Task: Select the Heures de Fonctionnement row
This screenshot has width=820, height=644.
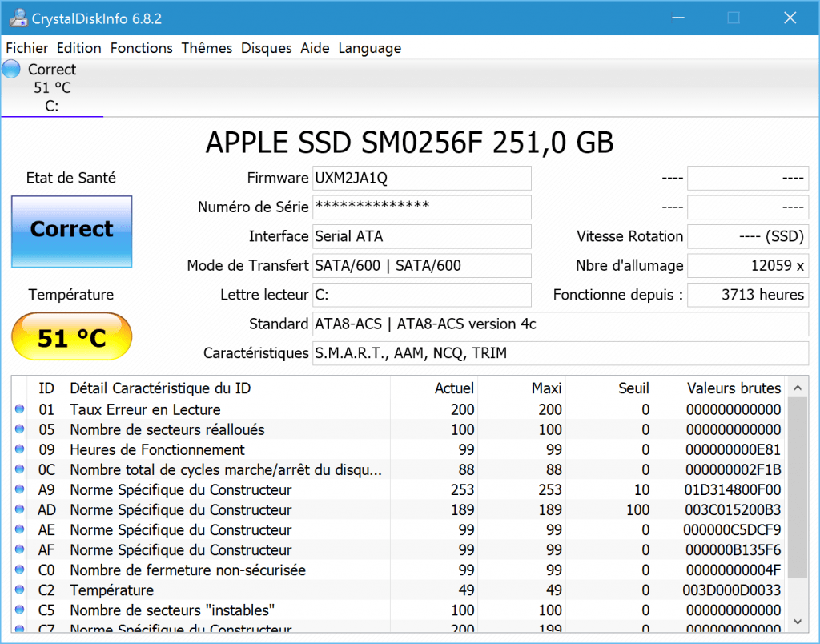Action: (399, 449)
